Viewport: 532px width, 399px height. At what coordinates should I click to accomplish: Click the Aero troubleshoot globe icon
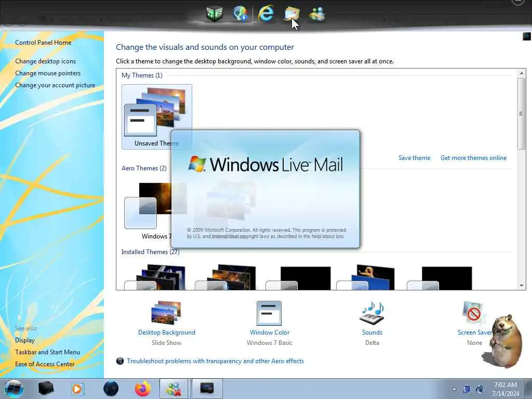(x=120, y=361)
